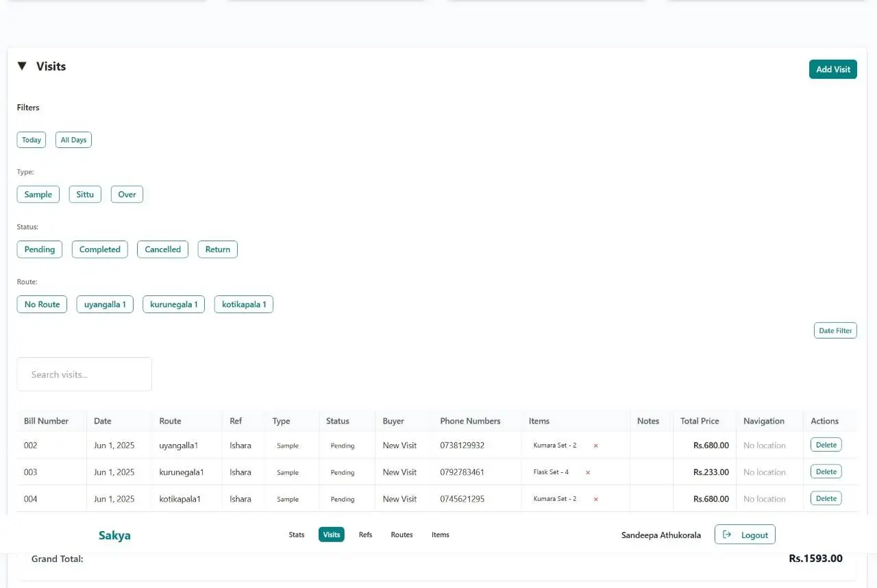
Task: Click the Notes cell for bill 003
Action: [651, 472]
